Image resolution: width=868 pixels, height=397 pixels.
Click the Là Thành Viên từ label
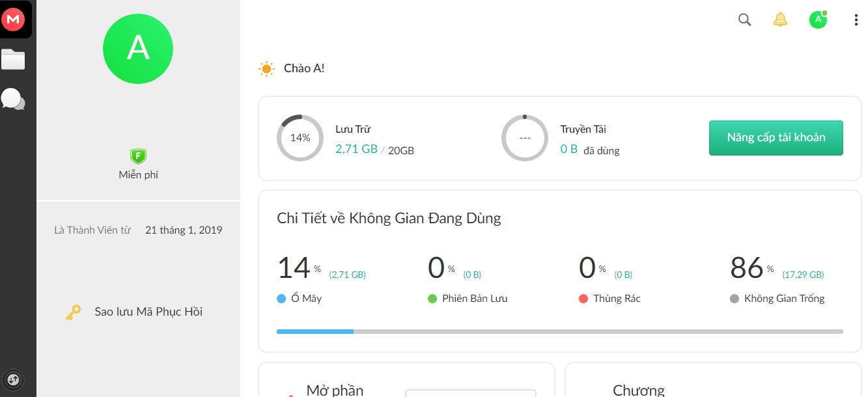coord(92,230)
